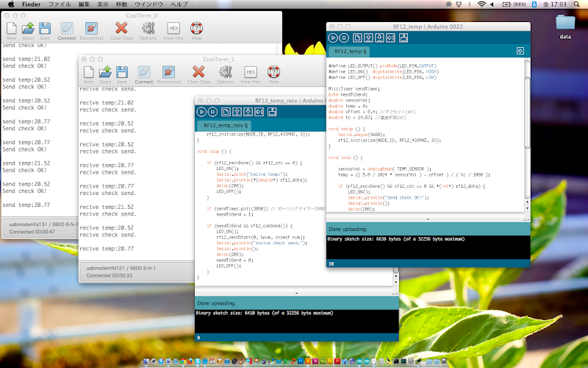588x368 pixels.
Task: Click Save icon in CoolTerm_0 toolbar
Action: (x=45, y=29)
